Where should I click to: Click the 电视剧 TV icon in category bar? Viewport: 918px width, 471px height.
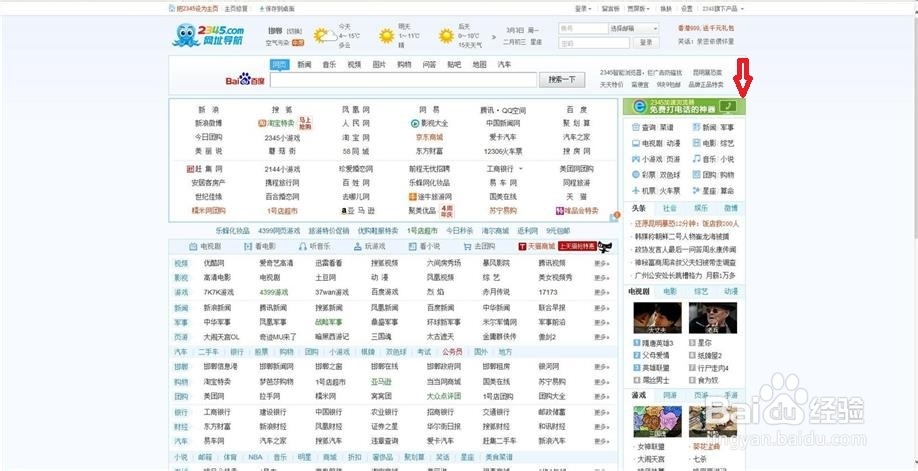193,247
